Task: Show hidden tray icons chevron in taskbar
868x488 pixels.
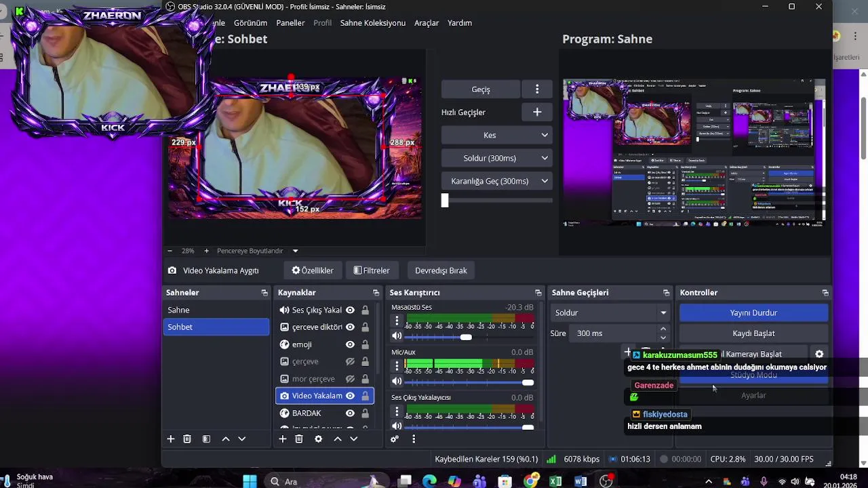Action: (x=709, y=482)
